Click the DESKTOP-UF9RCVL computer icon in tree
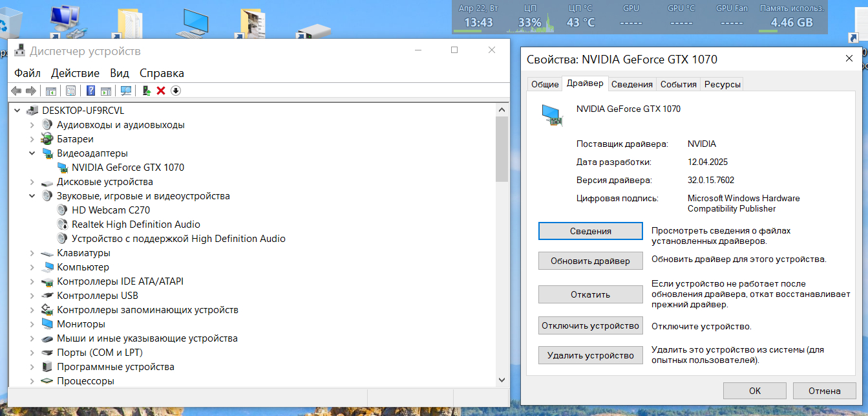 (x=33, y=111)
